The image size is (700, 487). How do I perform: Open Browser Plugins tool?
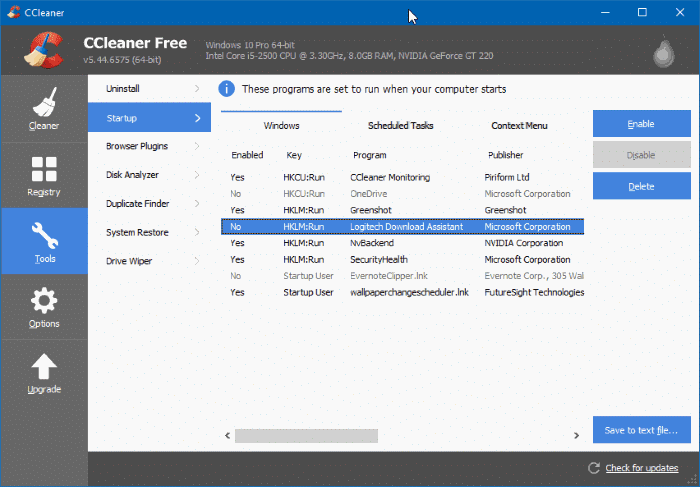tap(149, 146)
